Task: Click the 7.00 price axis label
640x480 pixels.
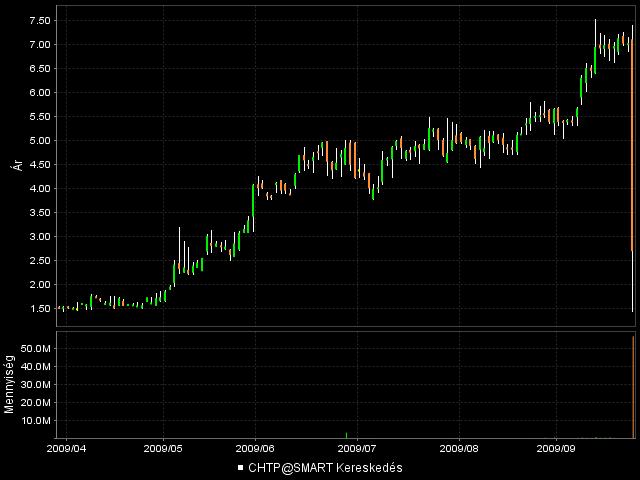Action: pyautogui.click(x=40, y=44)
